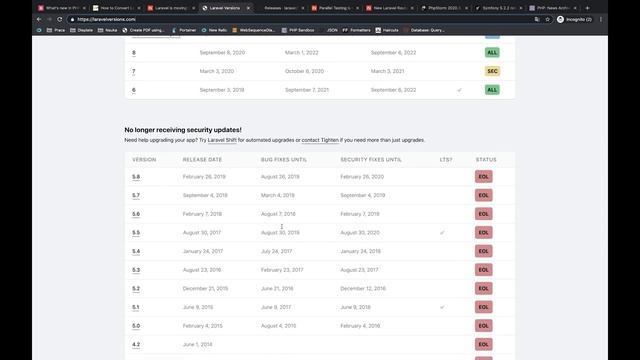Open the version 5.1 link

(x=136, y=307)
